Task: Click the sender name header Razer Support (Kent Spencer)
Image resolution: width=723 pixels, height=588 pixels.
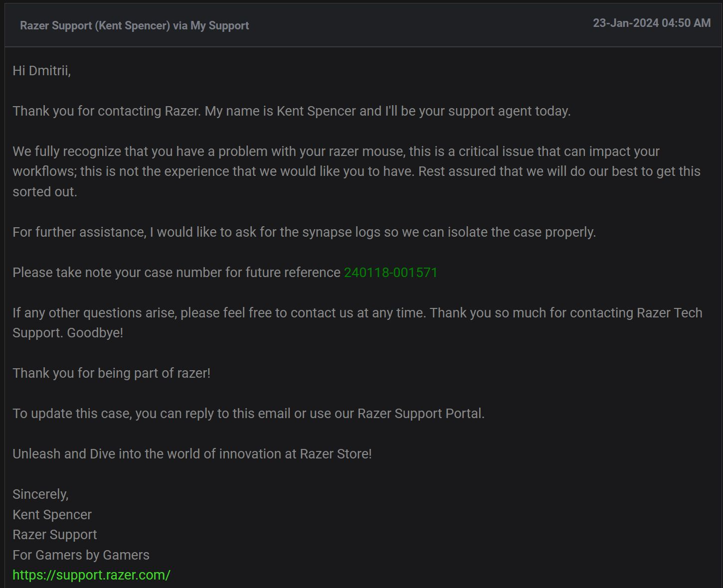Action: pos(95,25)
